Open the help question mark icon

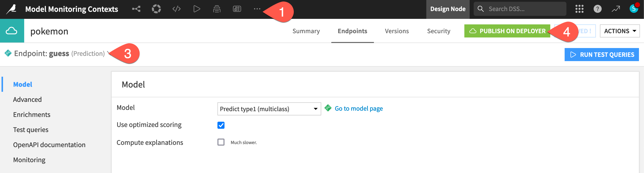597,9
